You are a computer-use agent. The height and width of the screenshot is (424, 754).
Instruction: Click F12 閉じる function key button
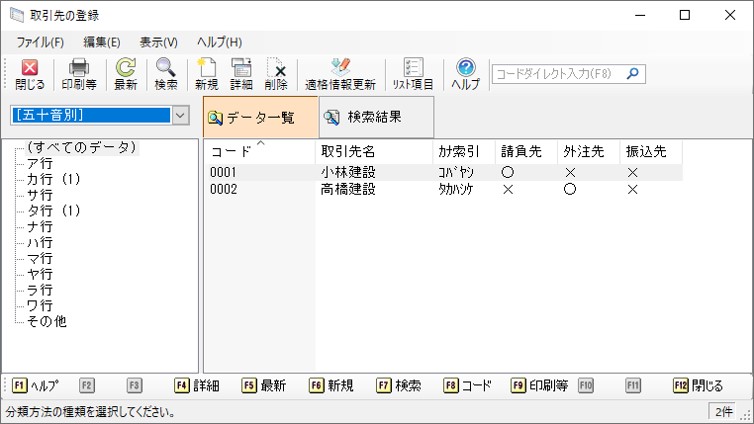coord(698,386)
